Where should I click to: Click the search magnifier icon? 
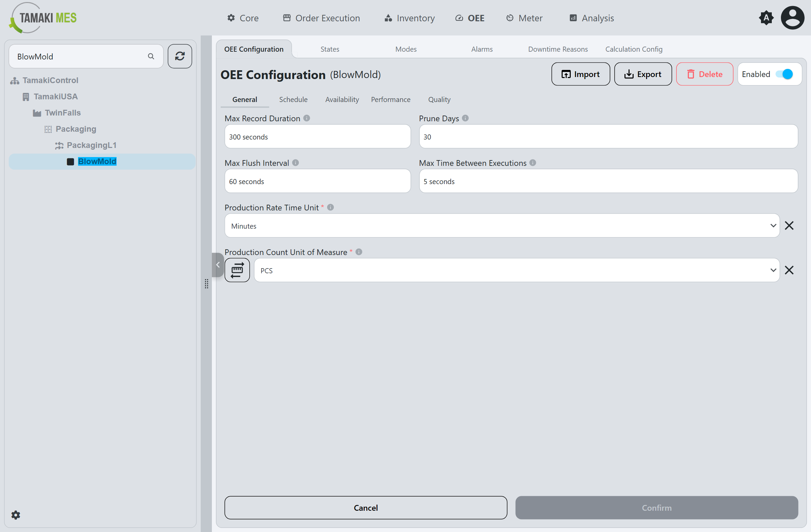[151, 56]
